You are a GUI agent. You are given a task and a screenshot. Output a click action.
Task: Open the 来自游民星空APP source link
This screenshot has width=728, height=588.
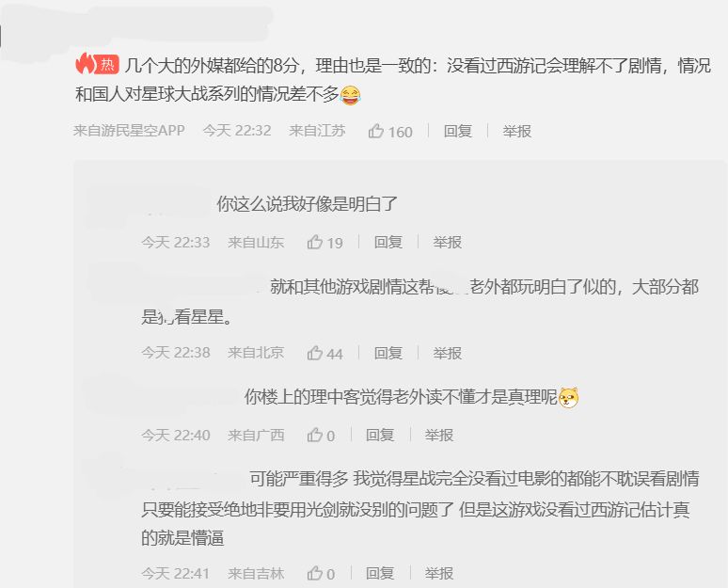pos(129,131)
